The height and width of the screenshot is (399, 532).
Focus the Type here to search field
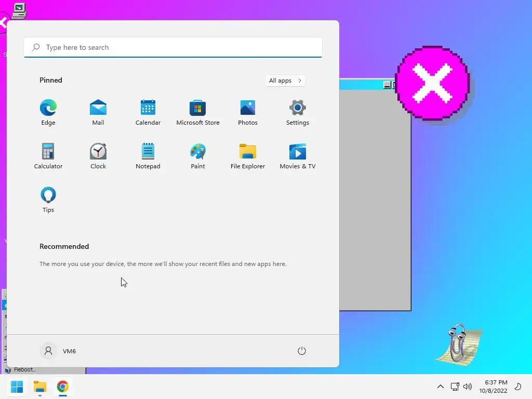(173, 47)
